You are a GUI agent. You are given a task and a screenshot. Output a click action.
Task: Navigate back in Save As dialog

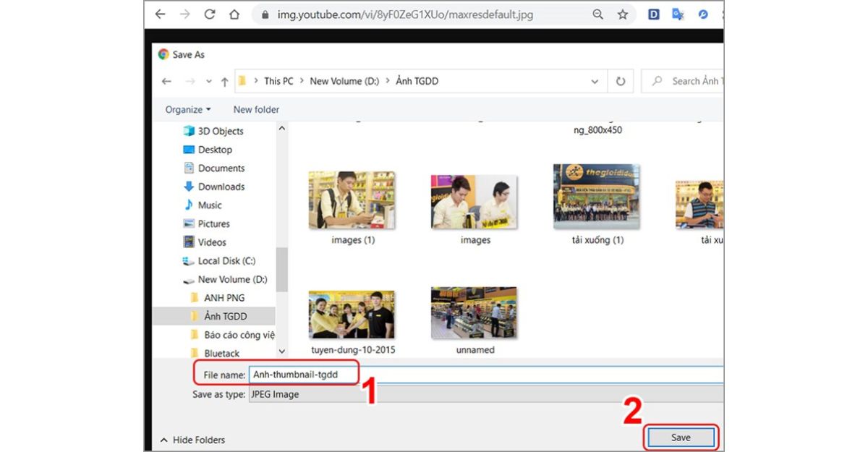tap(166, 82)
